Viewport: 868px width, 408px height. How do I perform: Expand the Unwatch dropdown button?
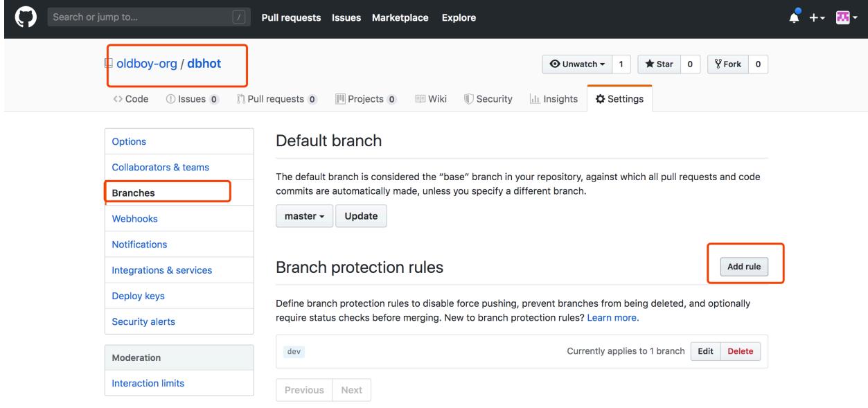pyautogui.click(x=577, y=64)
